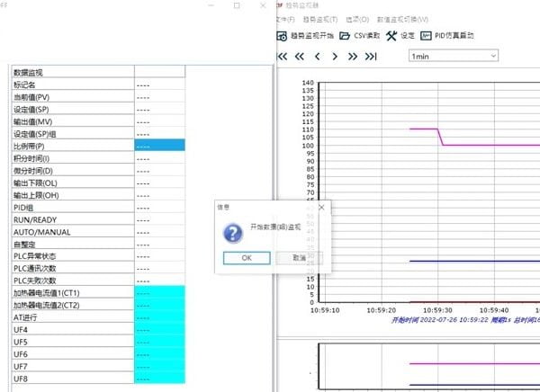The width and height of the screenshot is (540, 392).
Task: Fast forward trend with double right arrow
Action: point(352,56)
